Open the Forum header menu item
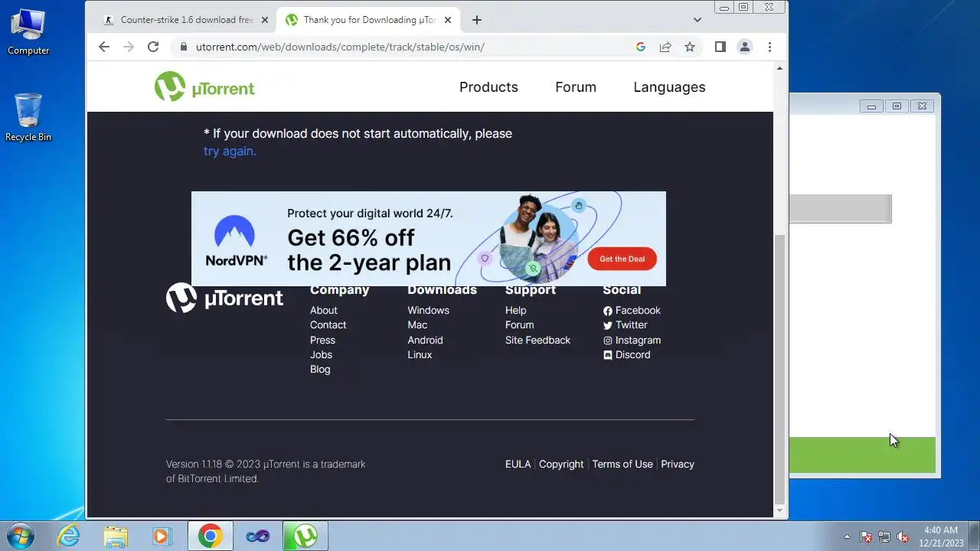The width and height of the screenshot is (980, 551). pyautogui.click(x=576, y=87)
